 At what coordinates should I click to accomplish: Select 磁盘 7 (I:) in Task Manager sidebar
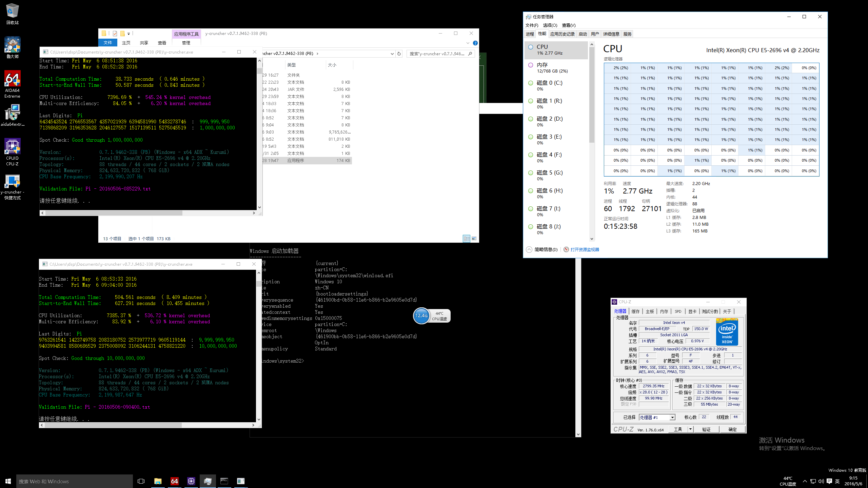click(x=556, y=211)
